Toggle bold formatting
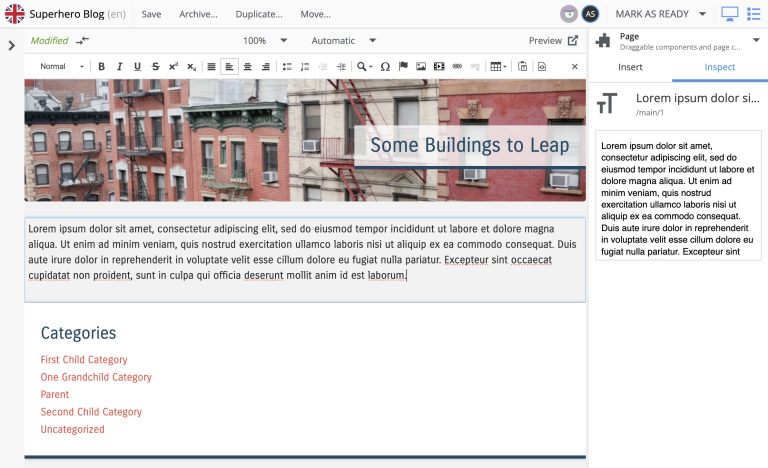 (x=101, y=67)
